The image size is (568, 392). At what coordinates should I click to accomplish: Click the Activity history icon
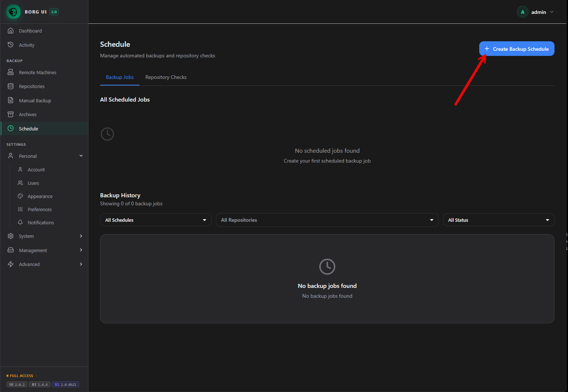(11, 45)
